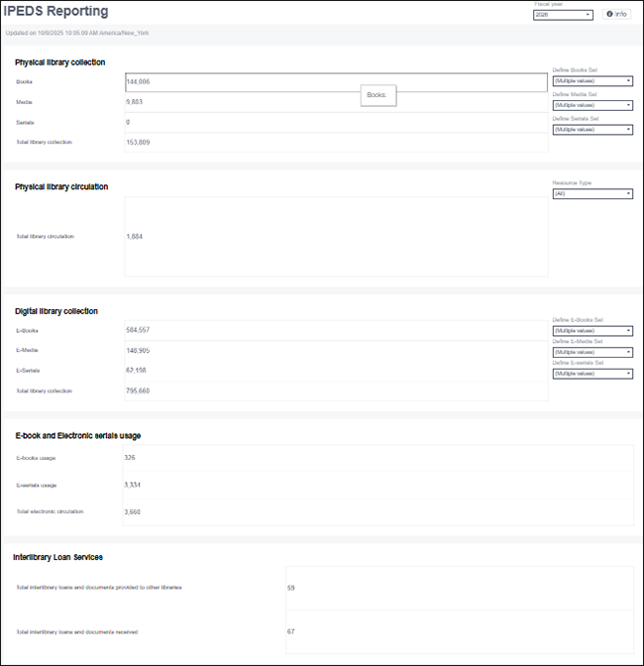
Task: Click the loans provided to other libraries label
Action: pos(99,588)
